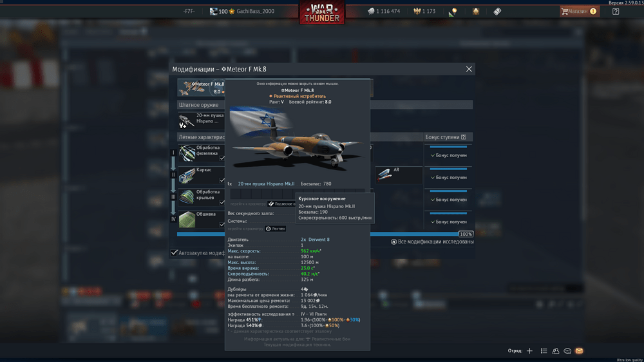The width and height of the screenshot is (644, 362).
Task: Select the AR rockets modification
Action: click(x=399, y=175)
